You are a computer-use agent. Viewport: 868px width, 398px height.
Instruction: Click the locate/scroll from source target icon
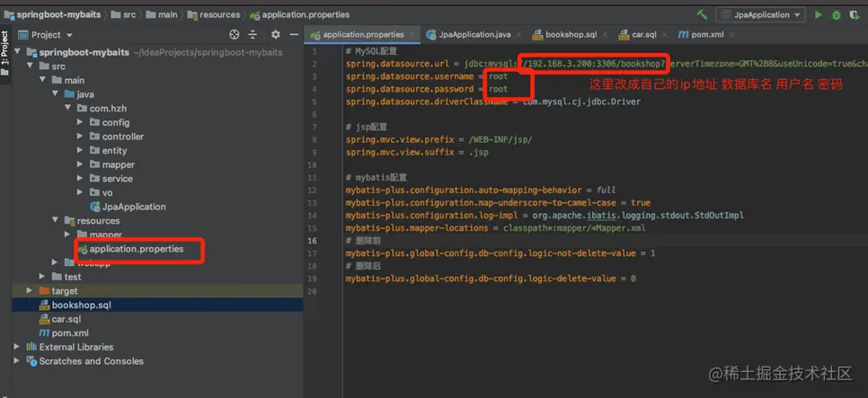(x=235, y=35)
